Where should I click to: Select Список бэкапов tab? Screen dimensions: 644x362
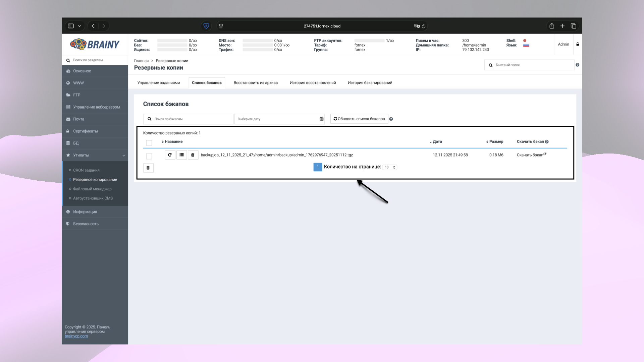(207, 83)
